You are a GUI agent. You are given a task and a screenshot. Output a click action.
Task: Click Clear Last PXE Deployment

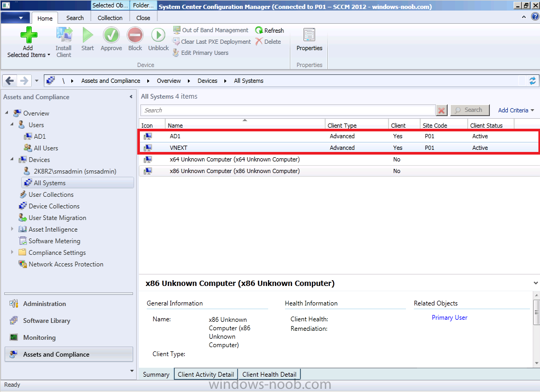point(212,42)
